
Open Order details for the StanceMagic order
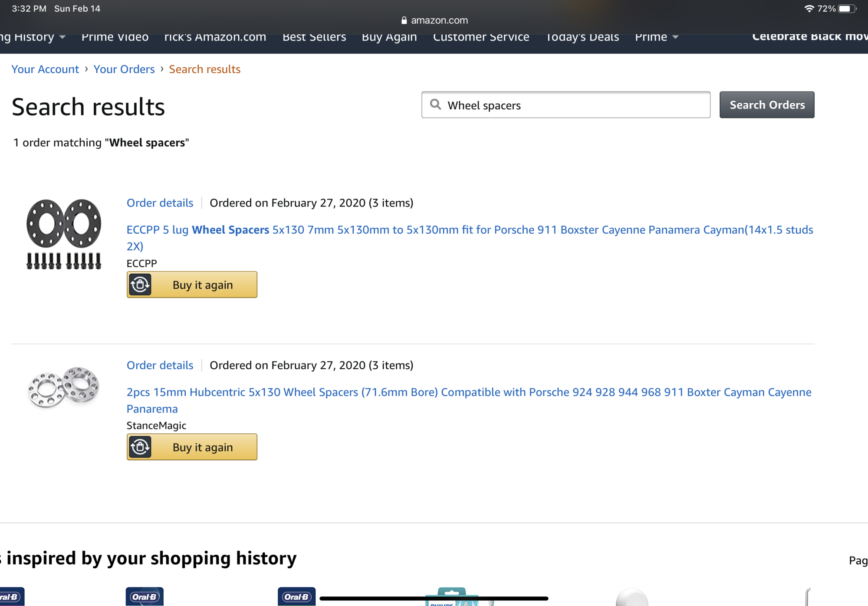tap(160, 365)
